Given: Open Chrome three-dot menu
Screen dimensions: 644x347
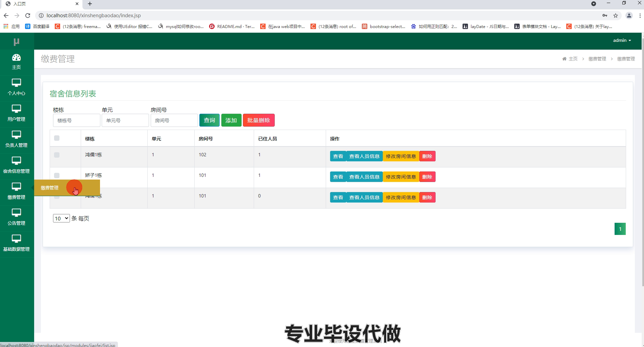Looking at the screenshot, I should [640, 16].
